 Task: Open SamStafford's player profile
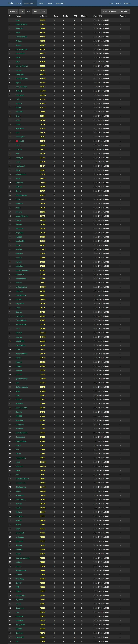click(x=21, y=295)
